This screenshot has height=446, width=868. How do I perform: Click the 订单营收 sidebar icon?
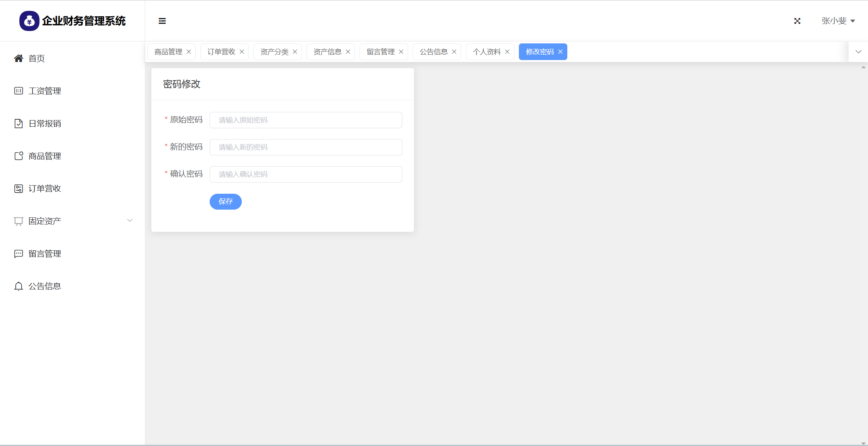(x=19, y=189)
